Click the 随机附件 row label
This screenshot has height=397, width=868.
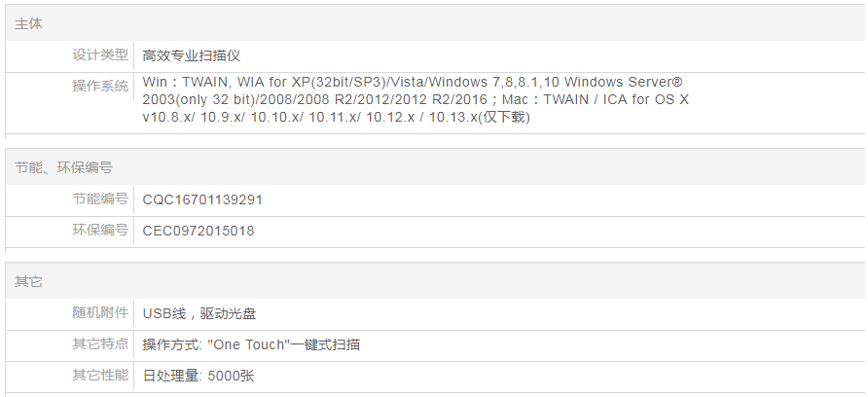(x=100, y=313)
